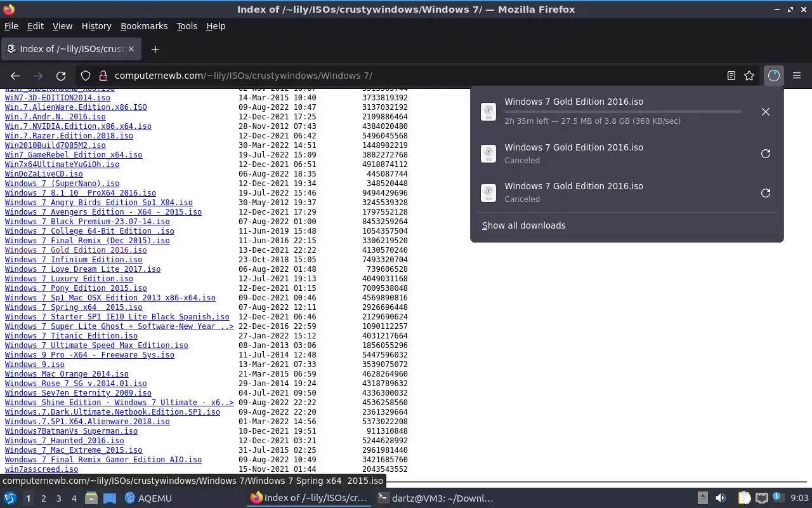Open Windows 7 Angry Birds Edition link
This screenshot has height=508, width=812.
[98, 203]
